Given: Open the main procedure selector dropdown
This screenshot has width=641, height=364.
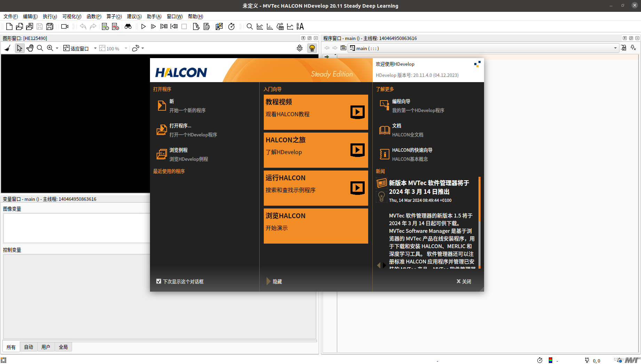Looking at the screenshot, I should click(x=484, y=48).
